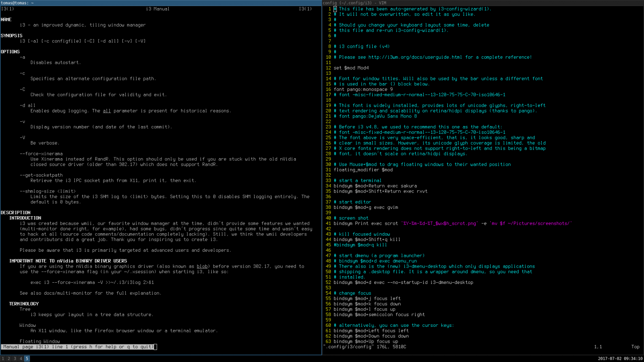Click the 'i3 Manual' header title
644x362 pixels.
[x=158, y=9]
